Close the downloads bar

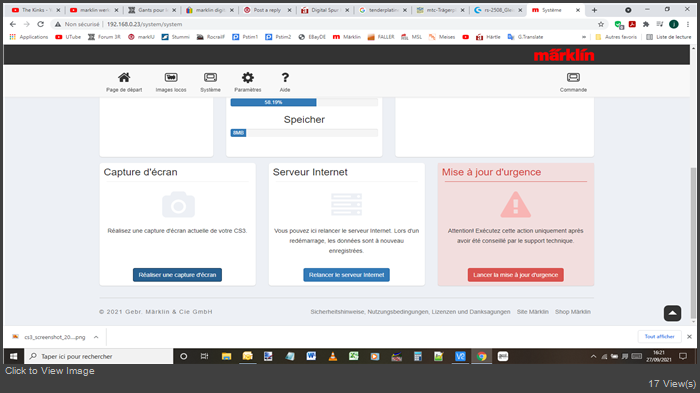point(689,337)
